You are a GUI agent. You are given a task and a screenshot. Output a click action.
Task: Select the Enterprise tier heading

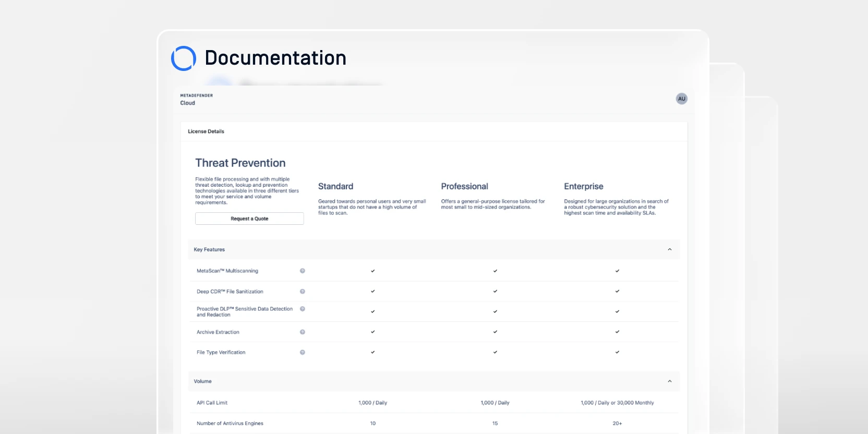583,186
